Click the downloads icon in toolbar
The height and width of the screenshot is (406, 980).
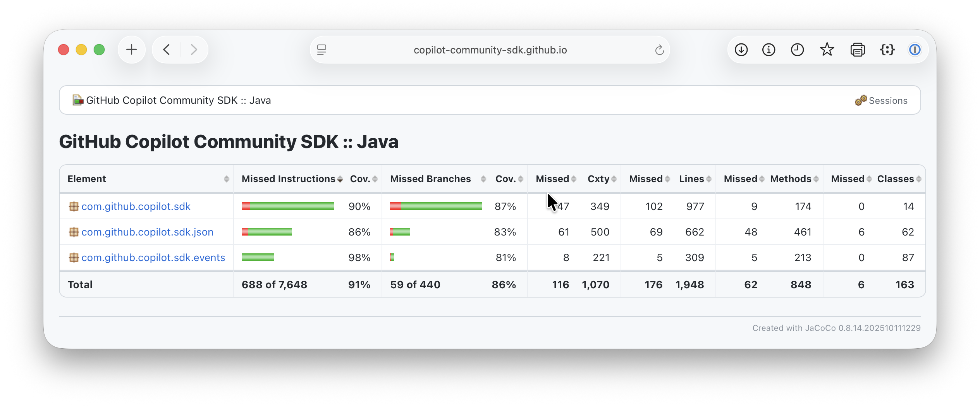point(741,50)
